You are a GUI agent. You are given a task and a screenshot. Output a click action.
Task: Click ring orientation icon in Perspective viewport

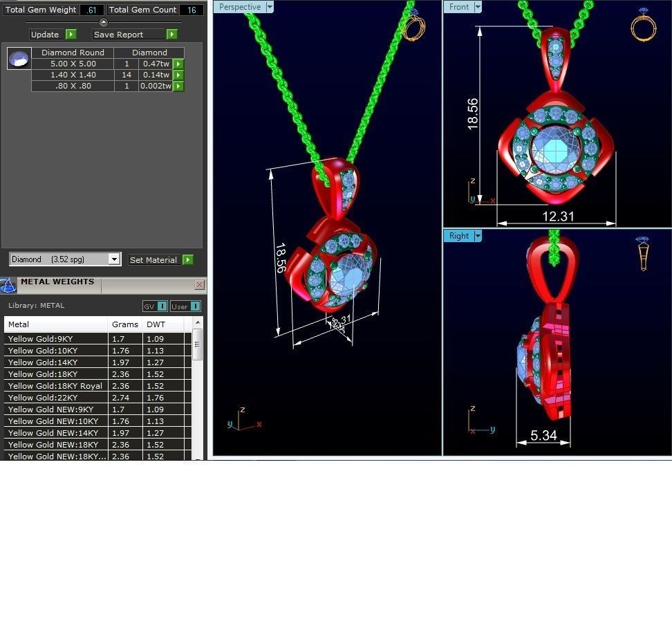click(x=414, y=26)
